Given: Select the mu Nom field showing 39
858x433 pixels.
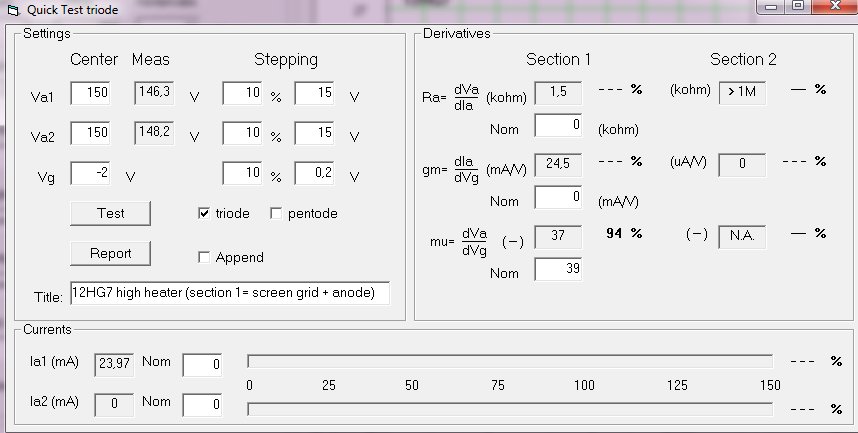Looking at the screenshot, I should [558, 269].
